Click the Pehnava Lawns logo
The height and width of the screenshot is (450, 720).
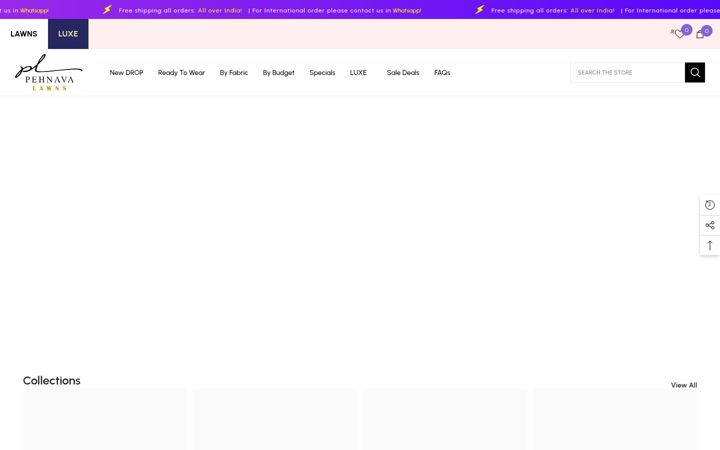coord(49,72)
